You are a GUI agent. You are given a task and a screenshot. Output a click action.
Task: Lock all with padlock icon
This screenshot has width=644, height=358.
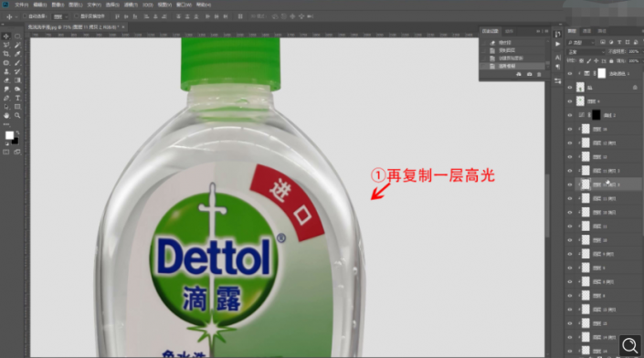click(611, 61)
